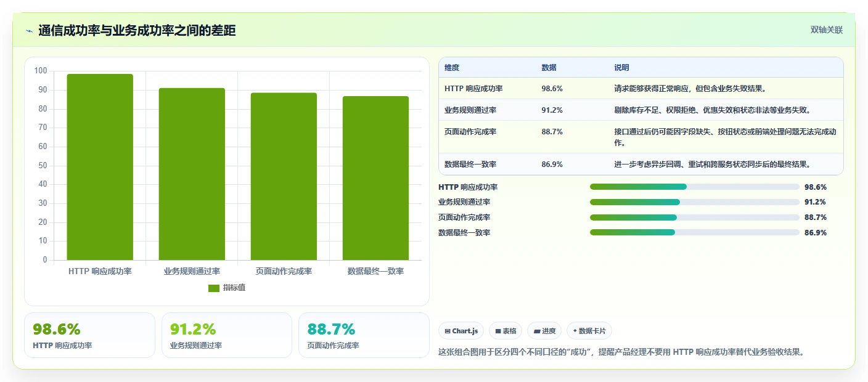
Task: Select the 数据卡片 tag
Action: [589, 331]
